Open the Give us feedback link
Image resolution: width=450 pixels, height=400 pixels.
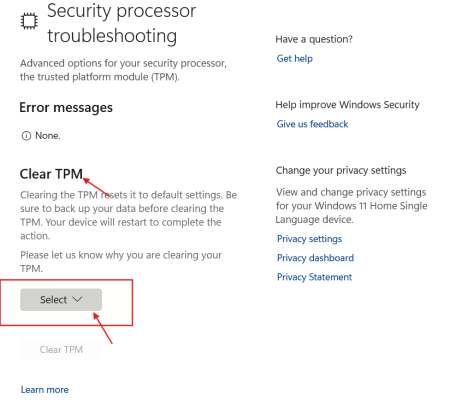click(x=312, y=124)
